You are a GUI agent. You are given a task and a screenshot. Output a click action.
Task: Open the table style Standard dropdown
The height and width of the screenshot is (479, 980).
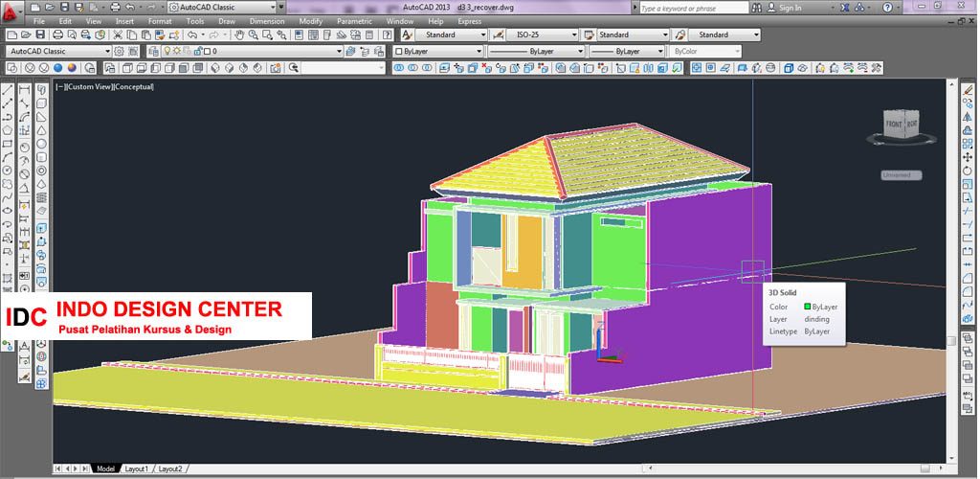pos(665,35)
